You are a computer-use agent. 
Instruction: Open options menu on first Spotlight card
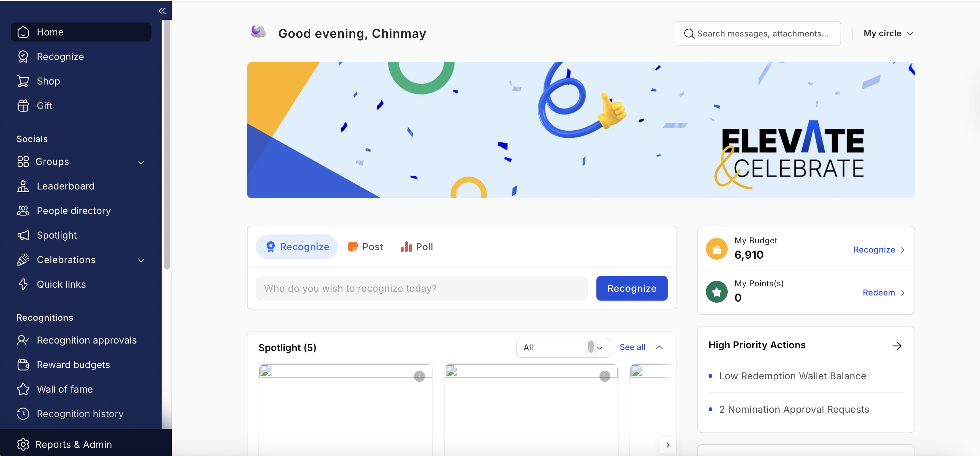(x=419, y=377)
